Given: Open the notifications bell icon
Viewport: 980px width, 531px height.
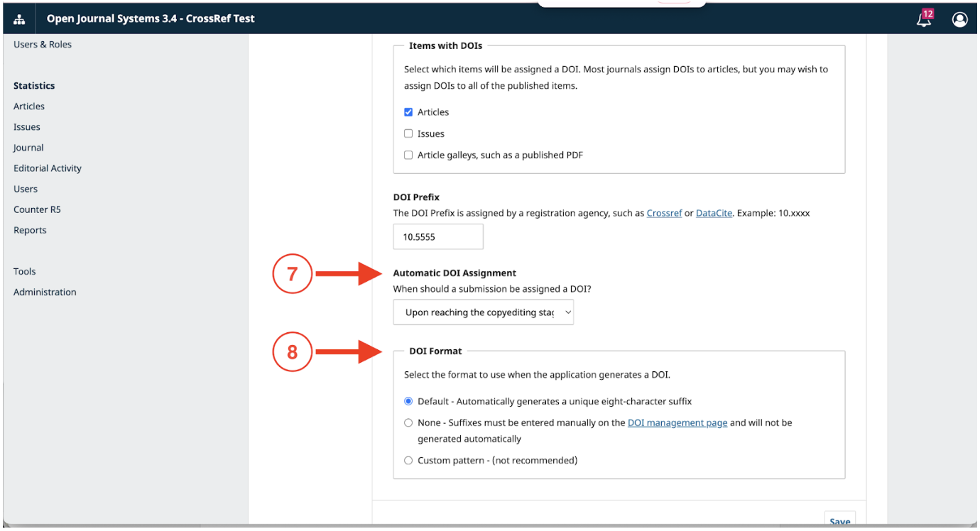Looking at the screenshot, I should (924, 19).
